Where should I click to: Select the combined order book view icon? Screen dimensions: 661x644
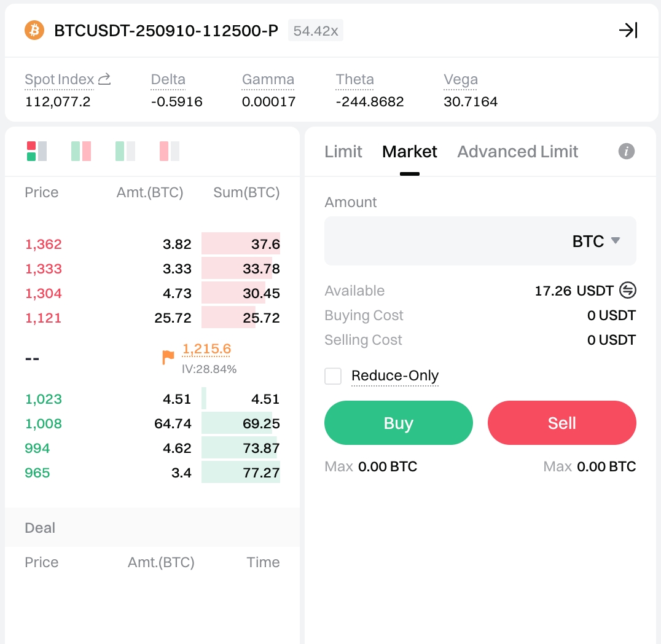click(37, 151)
